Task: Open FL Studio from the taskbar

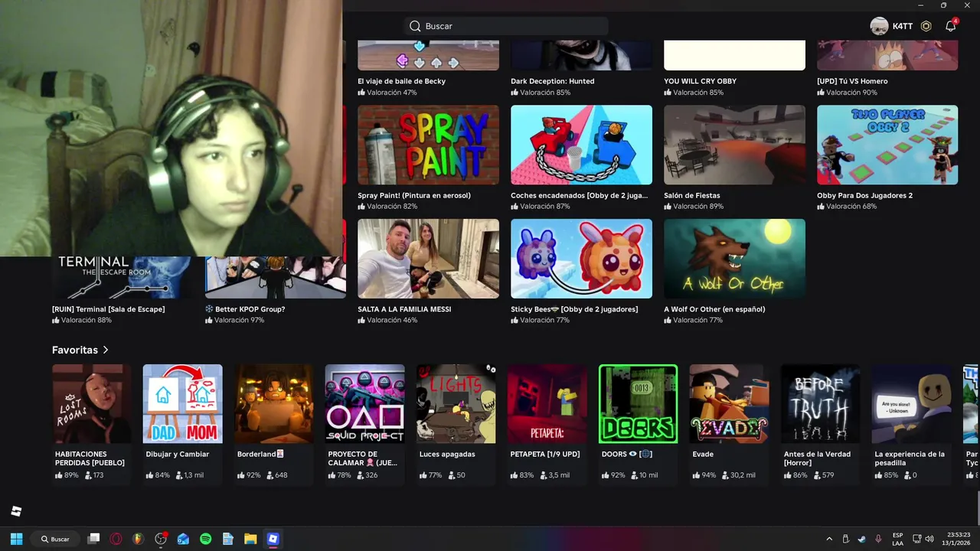Action: (x=138, y=539)
